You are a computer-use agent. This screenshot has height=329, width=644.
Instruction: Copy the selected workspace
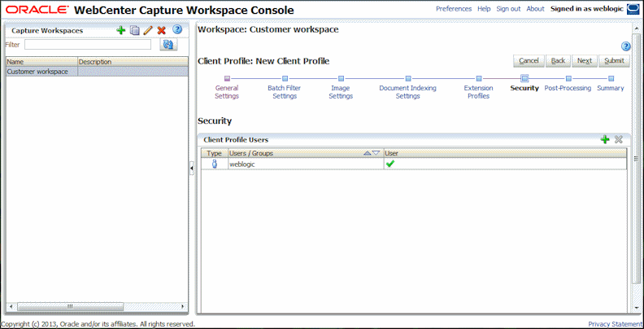point(135,30)
